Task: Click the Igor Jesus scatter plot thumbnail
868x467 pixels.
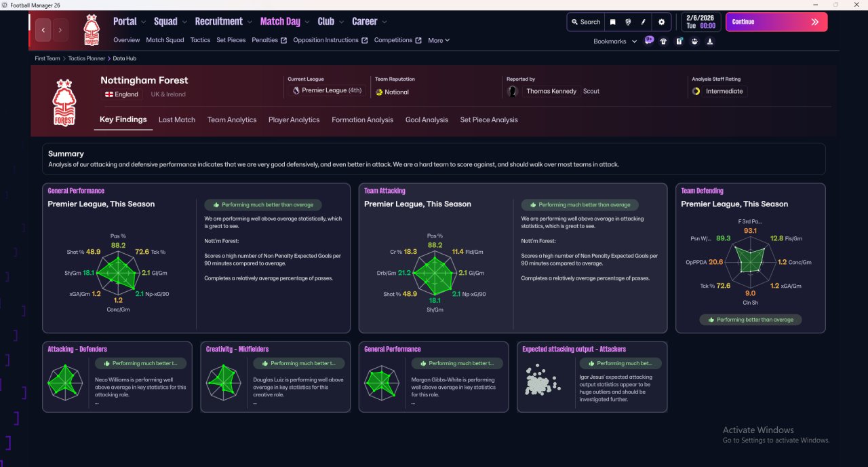Action: click(x=542, y=380)
